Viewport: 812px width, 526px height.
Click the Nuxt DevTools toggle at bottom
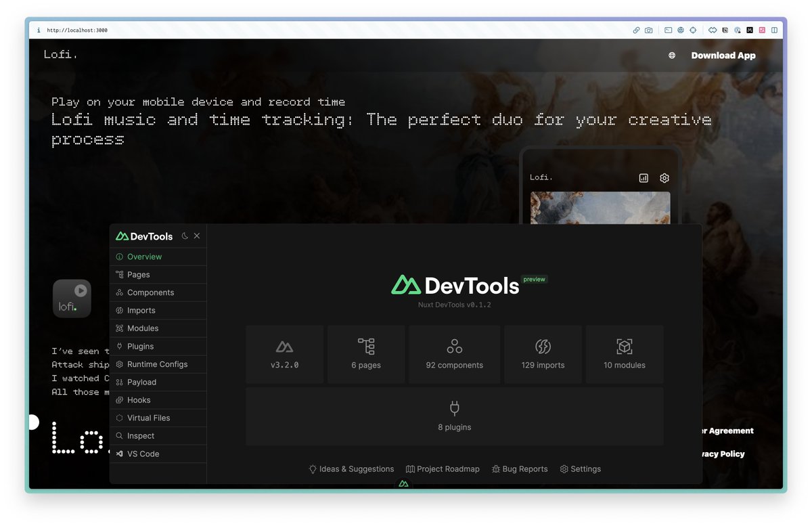[x=403, y=483]
